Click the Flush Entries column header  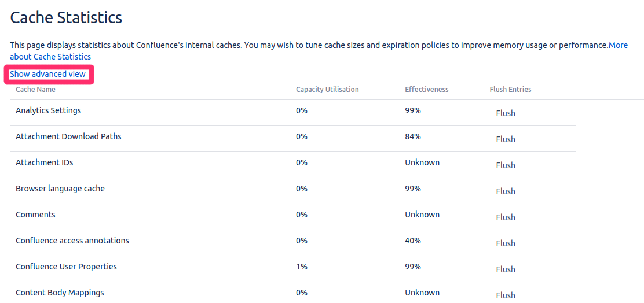coord(510,90)
